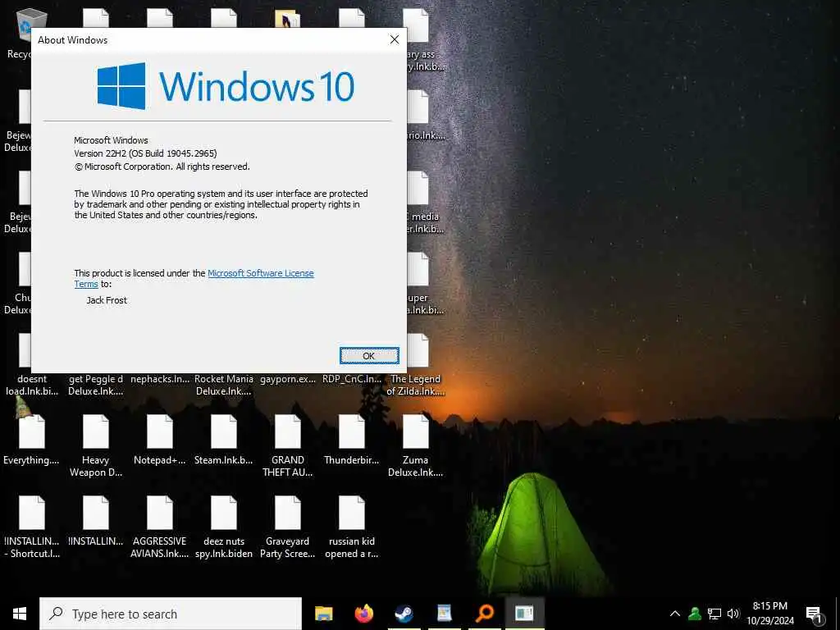Open the clock showing 8:15 PM

tap(770, 614)
